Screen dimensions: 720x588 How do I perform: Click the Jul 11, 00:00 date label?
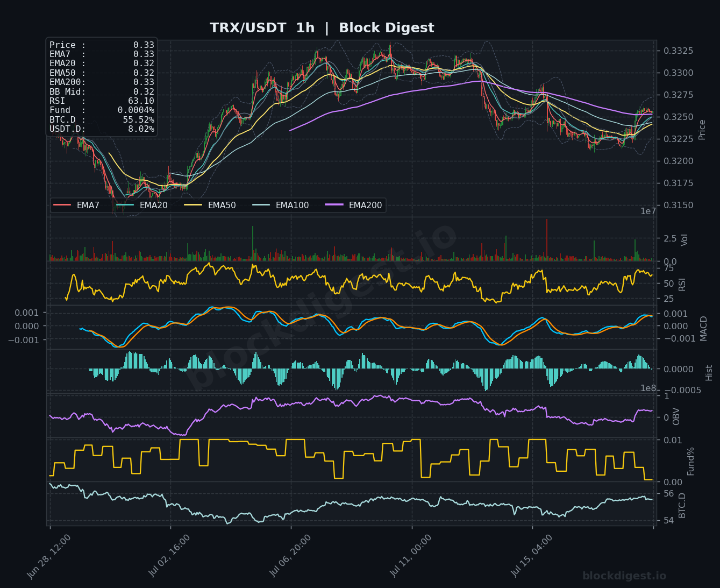pos(410,556)
